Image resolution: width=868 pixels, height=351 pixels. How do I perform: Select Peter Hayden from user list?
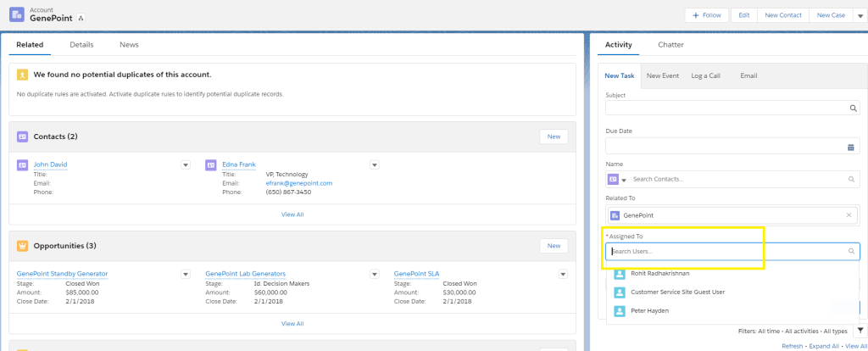pos(733,310)
